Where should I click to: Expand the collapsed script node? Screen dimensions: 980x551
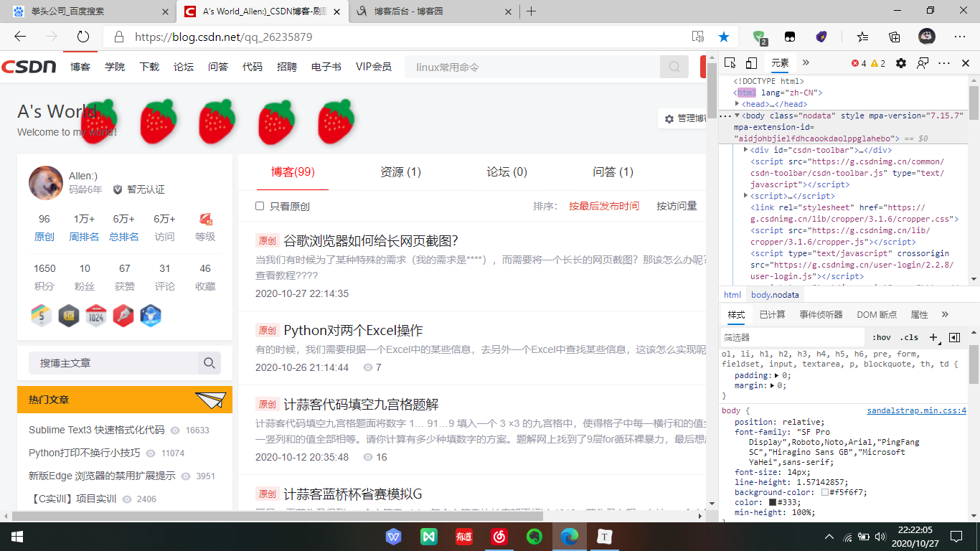point(746,196)
